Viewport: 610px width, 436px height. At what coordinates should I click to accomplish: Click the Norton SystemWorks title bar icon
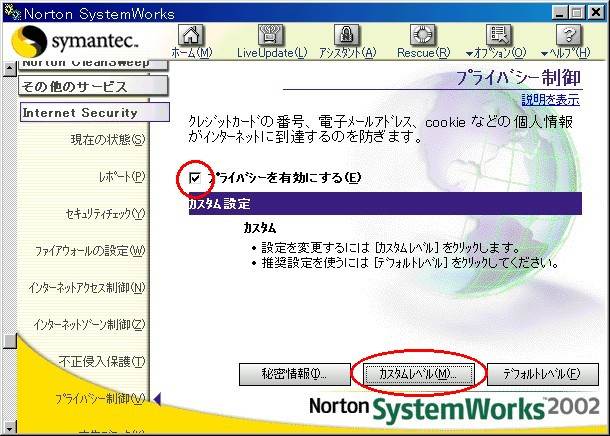[x=12, y=13]
